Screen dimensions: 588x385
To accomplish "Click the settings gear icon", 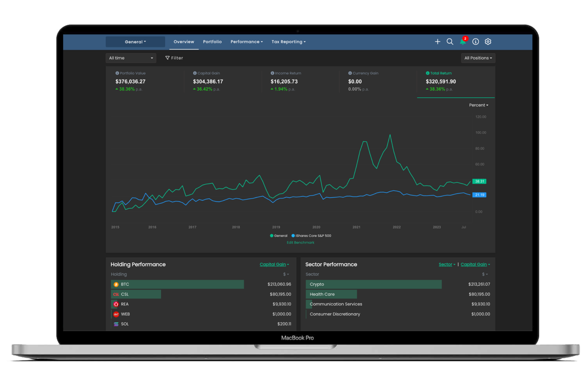I will coord(488,42).
